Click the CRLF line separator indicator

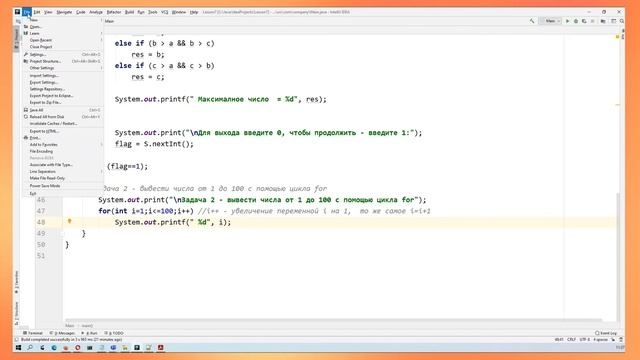pyautogui.click(x=571, y=340)
